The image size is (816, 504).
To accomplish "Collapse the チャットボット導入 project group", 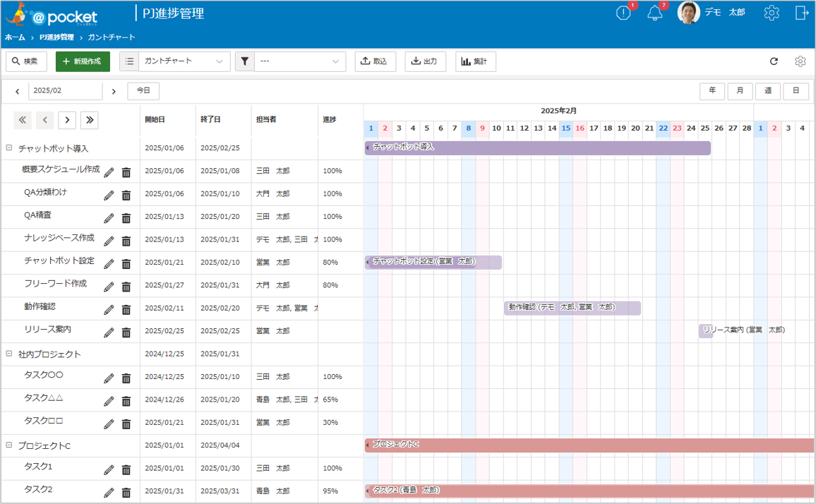I will point(9,148).
